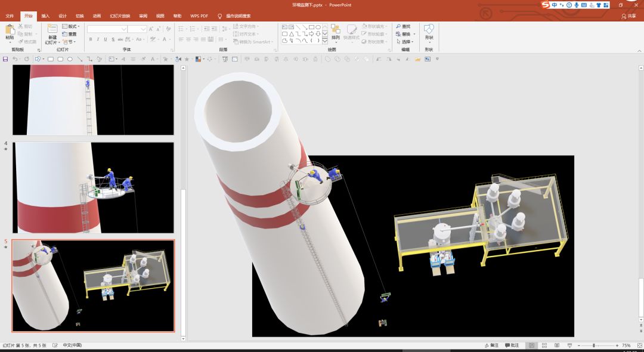Open the Layout (版式) dropdown
This screenshot has width=644, height=352.
pos(71,26)
